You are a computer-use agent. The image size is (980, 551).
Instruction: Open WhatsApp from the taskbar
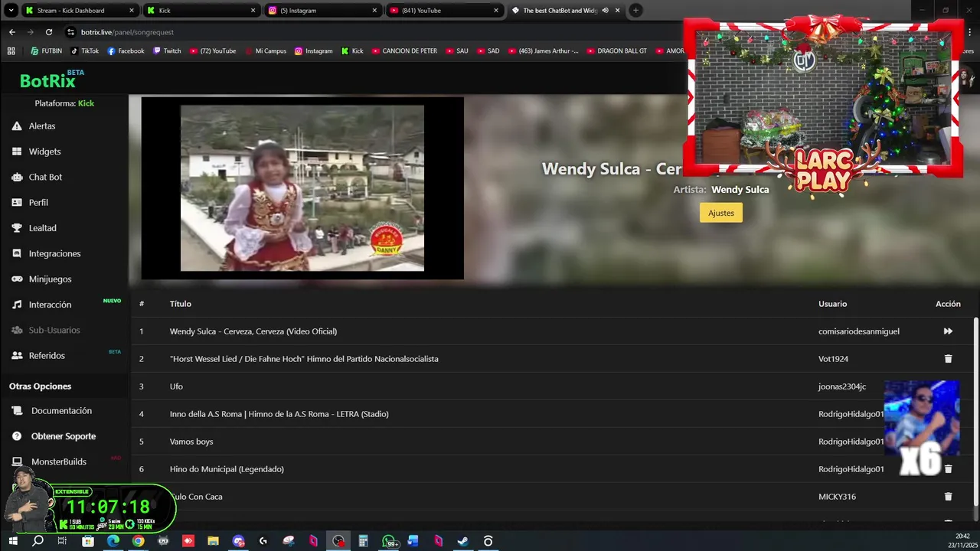[x=389, y=541]
